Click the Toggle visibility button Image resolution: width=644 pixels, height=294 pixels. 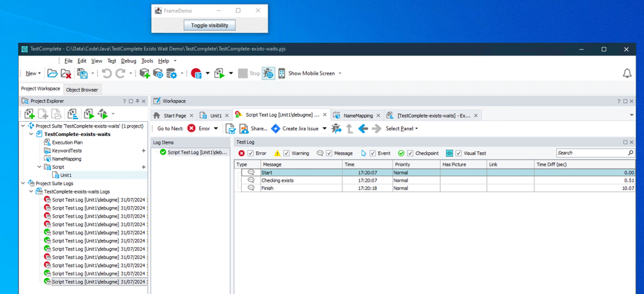tap(210, 25)
